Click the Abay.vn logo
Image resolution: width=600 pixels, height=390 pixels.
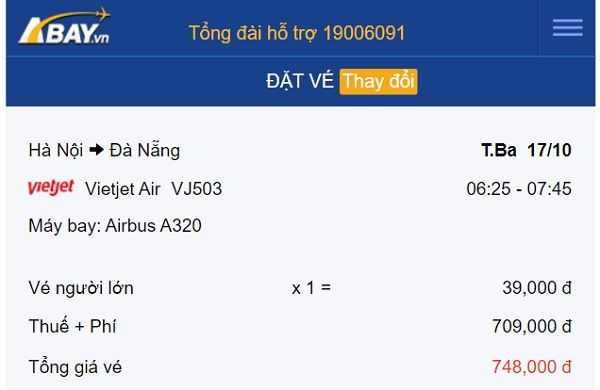tap(64, 26)
